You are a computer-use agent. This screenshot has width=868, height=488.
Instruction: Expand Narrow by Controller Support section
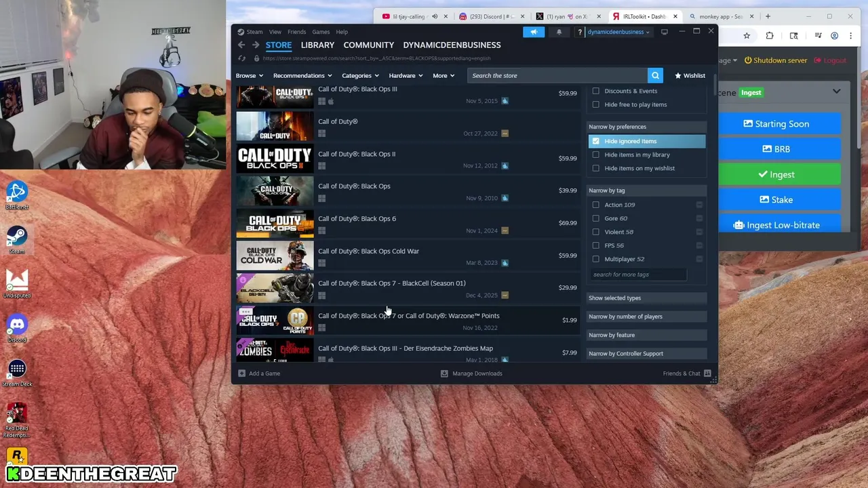[x=646, y=353]
